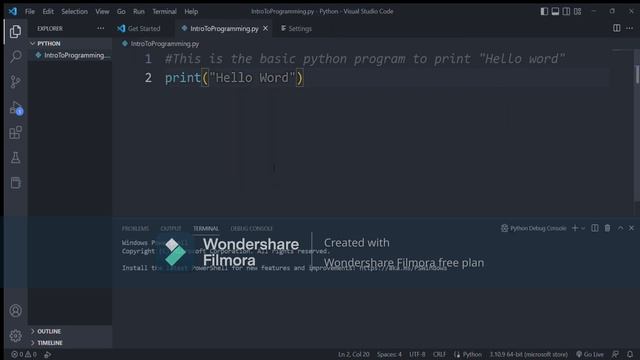Viewport: 640px width, 360px height.
Task: Click Ln 2, Col 20 status entry
Action: coord(353,354)
